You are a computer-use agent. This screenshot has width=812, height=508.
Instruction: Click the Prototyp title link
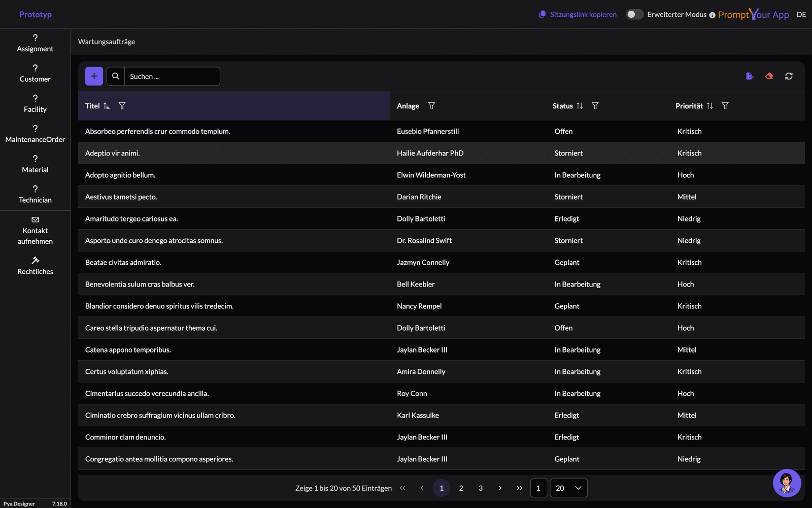[36, 14]
